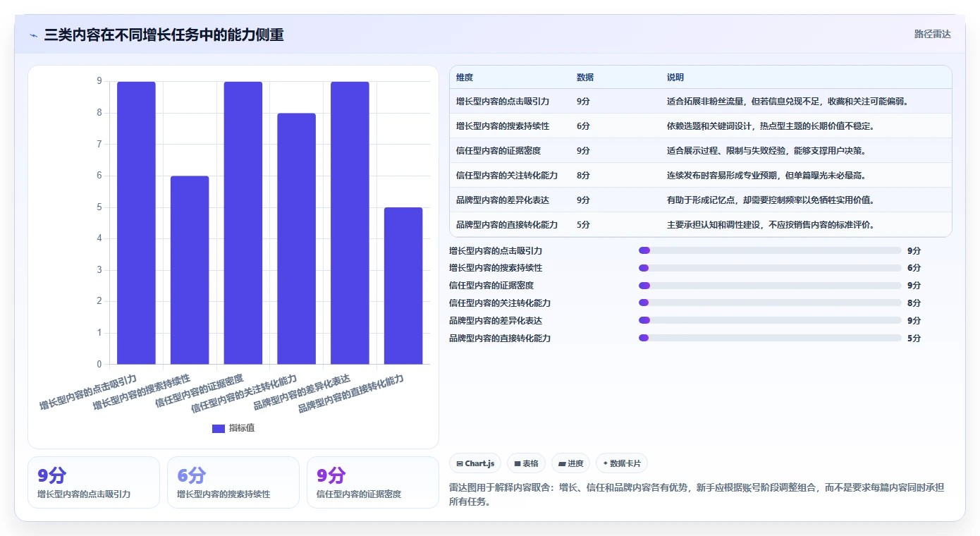Click the chart bar for 品牌型内容的差异化表达
This screenshot has height=536, width=980.
coord(350,223)
